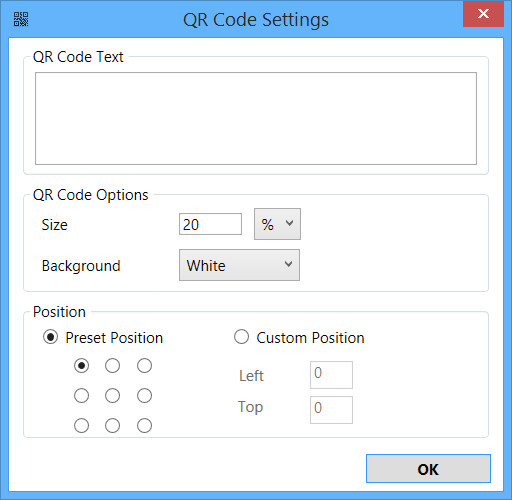Select the Custom Position radio button
This screenshot has height=500, width=512.
click(241, 337)
